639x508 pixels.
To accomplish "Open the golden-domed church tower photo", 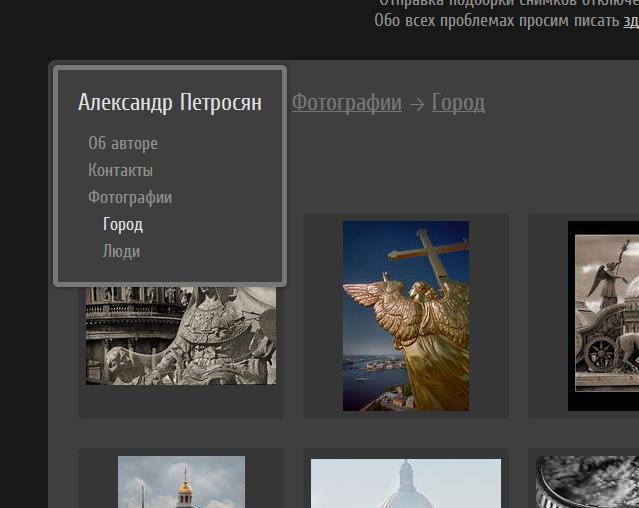I will click(x=181, y=482).
